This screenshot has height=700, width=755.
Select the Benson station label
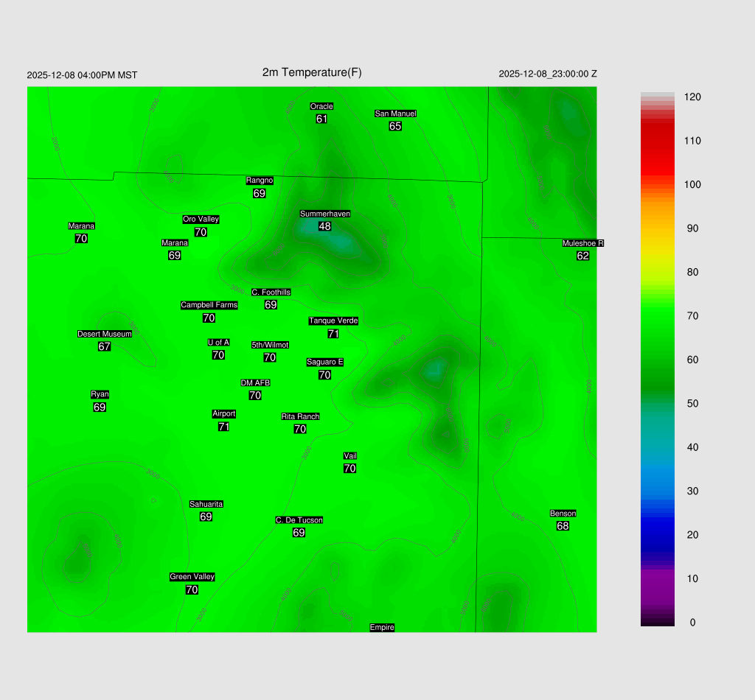point(563,514)
